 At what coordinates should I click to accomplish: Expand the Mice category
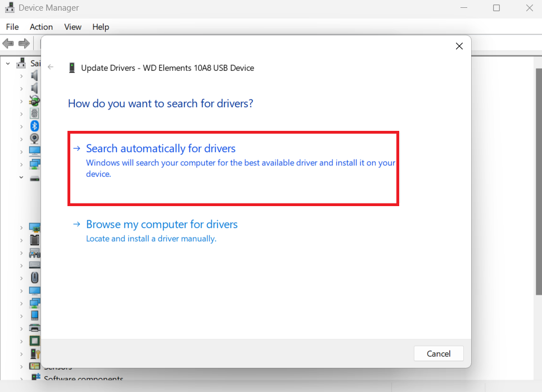click(x=21, y=279)
